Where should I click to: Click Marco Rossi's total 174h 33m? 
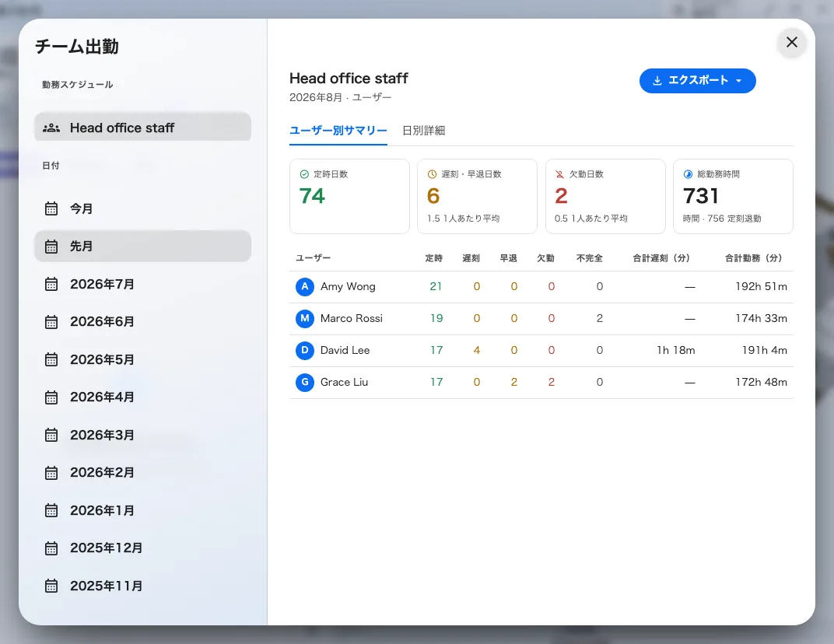pyautogui.click(x=761, y=319)
